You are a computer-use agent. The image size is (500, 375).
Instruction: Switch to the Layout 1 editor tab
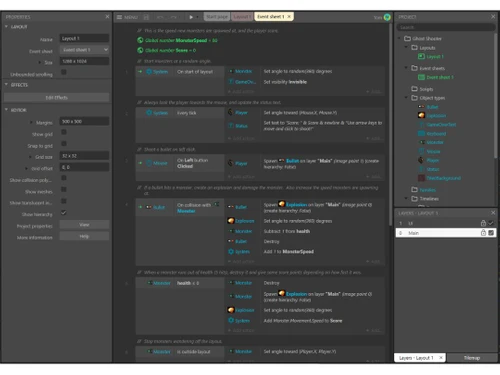tap(242, 17)
